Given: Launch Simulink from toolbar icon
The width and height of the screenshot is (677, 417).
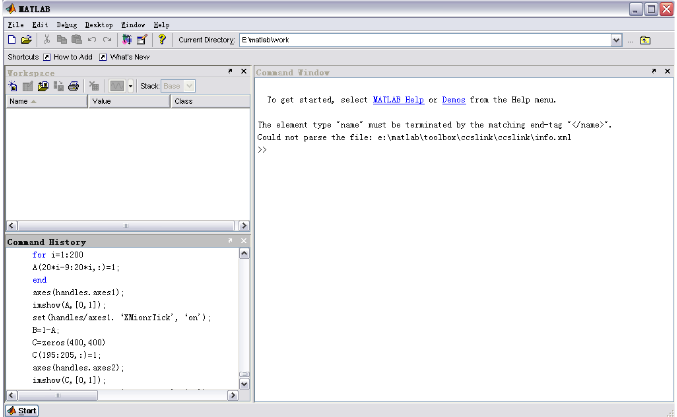Looking at the screenshot, I should [x=127, y=40].
